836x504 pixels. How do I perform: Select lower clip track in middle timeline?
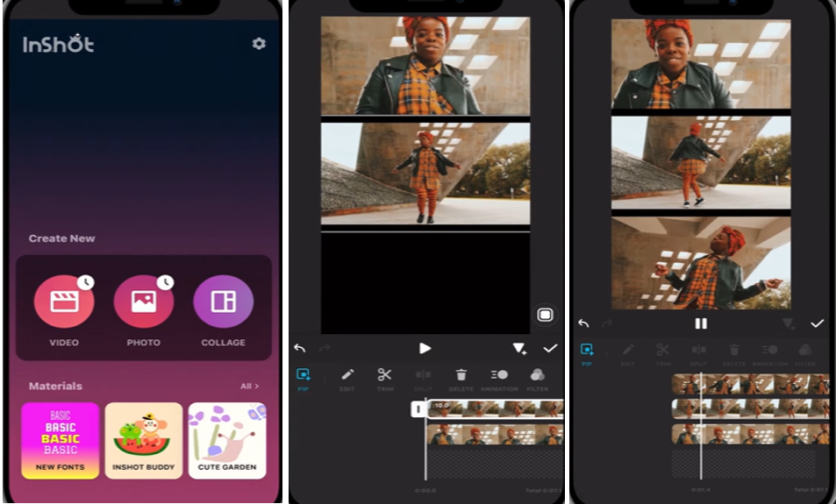496,434
